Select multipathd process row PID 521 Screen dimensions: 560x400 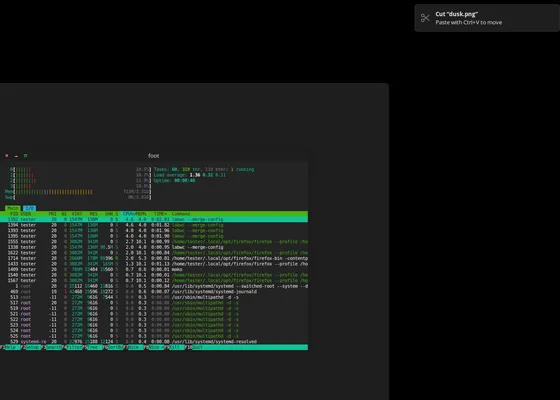[x=154, y=314]
